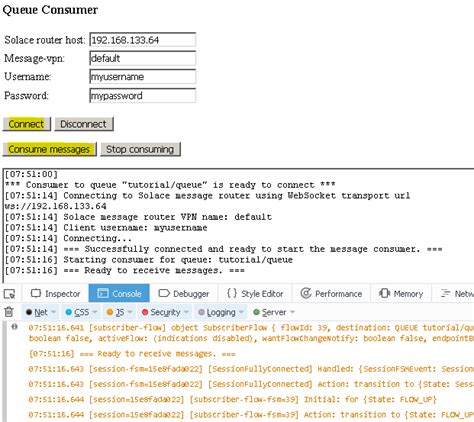Viewport: 474px width, 422px height.
Task: Expand the CSS filter dropdown arrow
Action: tap(95, 312)
